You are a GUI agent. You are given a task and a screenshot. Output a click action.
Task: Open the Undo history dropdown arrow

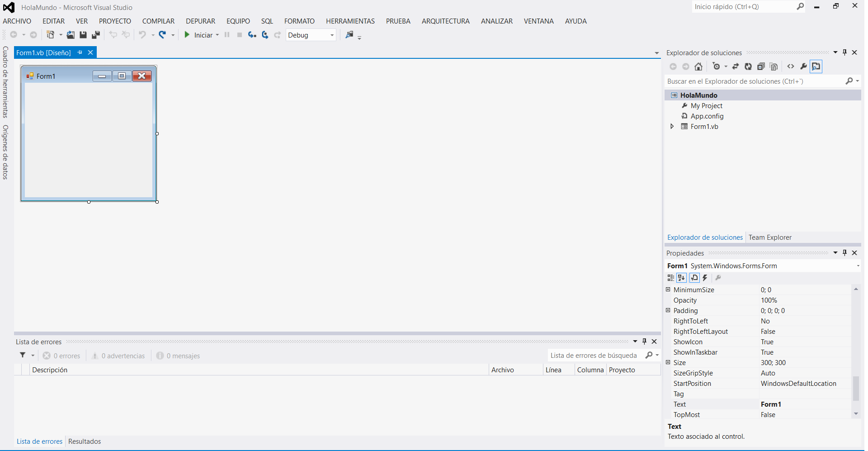click(153, 35)
